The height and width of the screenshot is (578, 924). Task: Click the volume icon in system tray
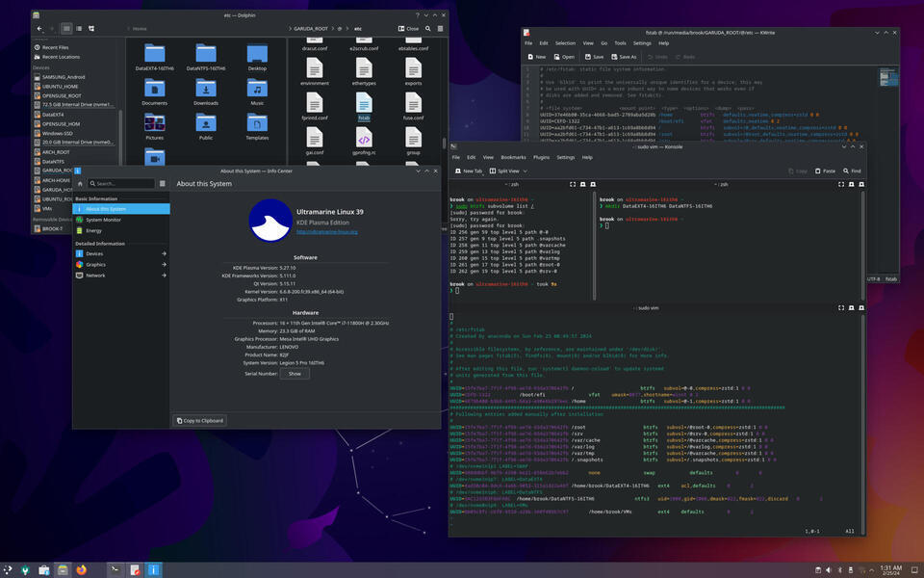(829, 569)
